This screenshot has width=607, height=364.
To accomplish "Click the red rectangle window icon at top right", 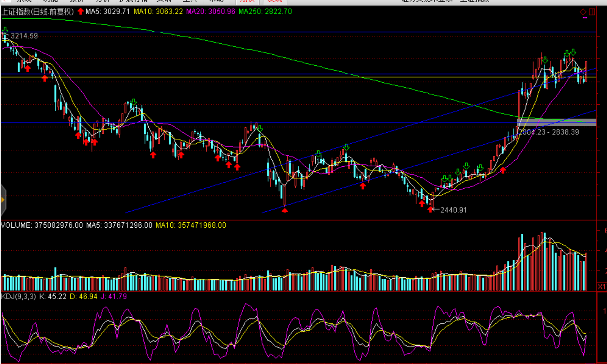I will click(592, 12).
